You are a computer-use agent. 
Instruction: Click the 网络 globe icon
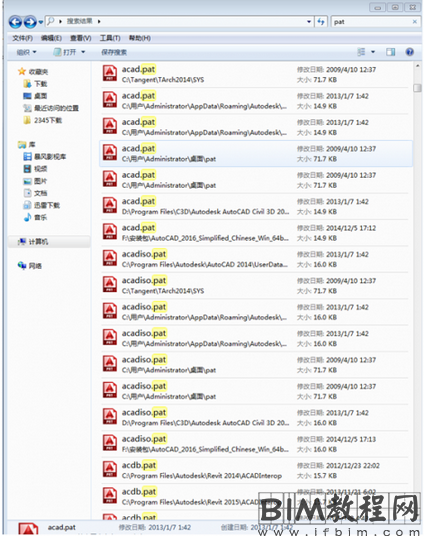point(22,265)
